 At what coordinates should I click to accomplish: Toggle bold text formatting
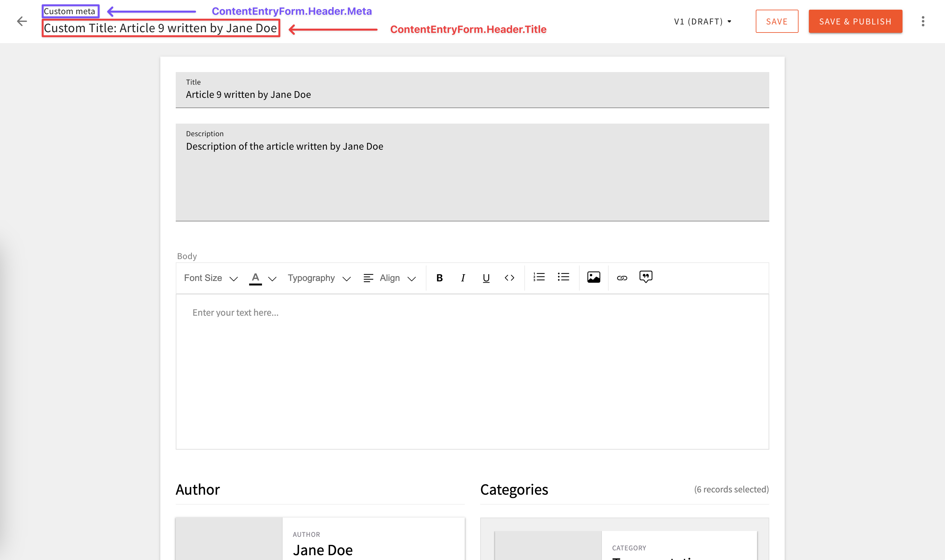coord(439,278)
